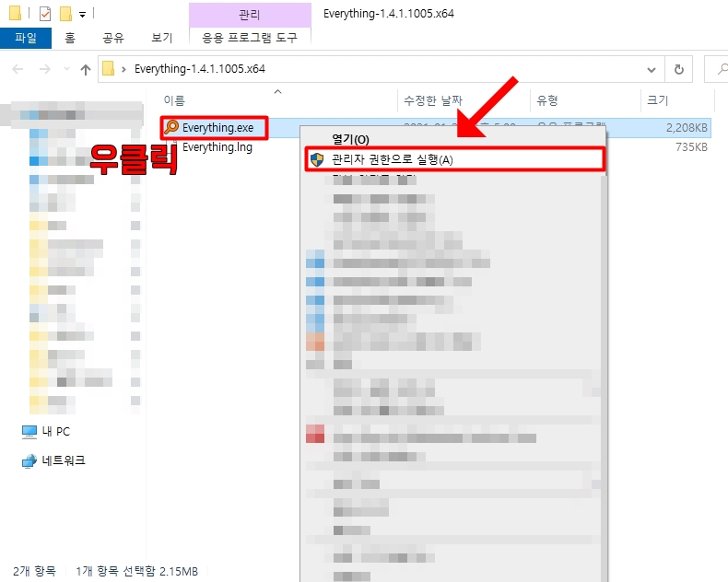Open the 공유 ribbon tab
The width and height of the screenshot is (728, 582).
(113, 38)
